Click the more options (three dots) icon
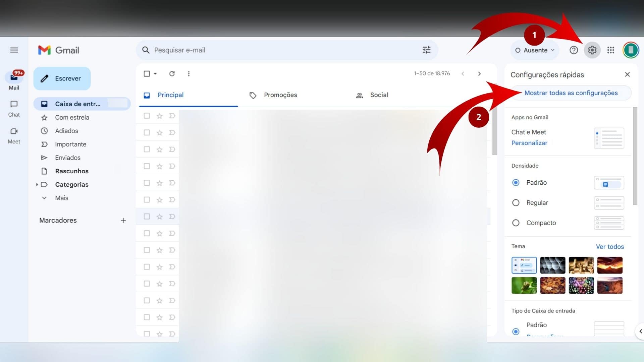Screen dimensions: 644x362 (189, 73)
